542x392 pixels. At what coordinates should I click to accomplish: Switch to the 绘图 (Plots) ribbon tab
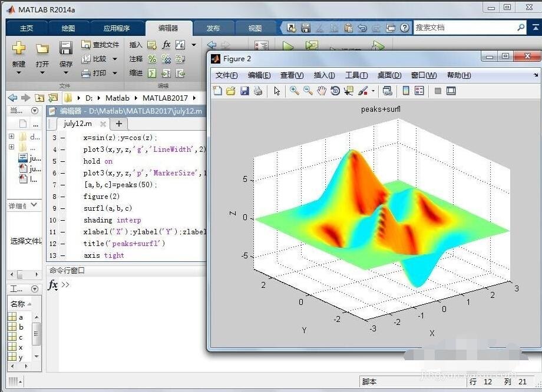68,28
